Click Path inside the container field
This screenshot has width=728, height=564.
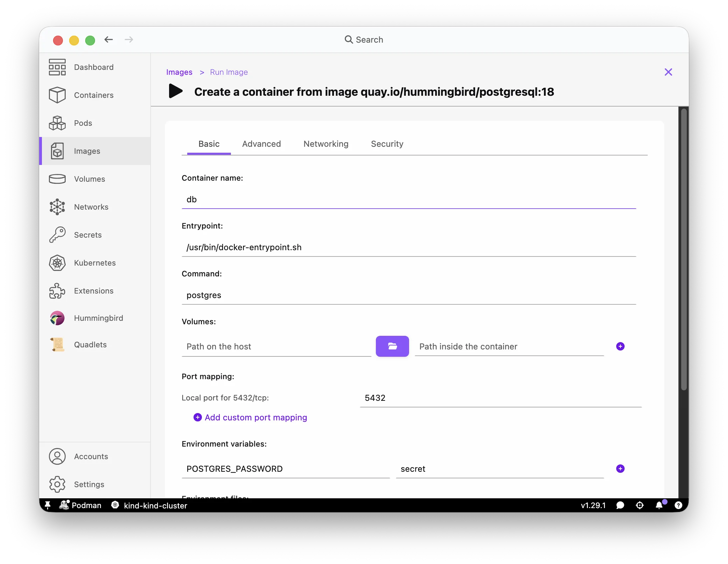click(x=509, y=346)
